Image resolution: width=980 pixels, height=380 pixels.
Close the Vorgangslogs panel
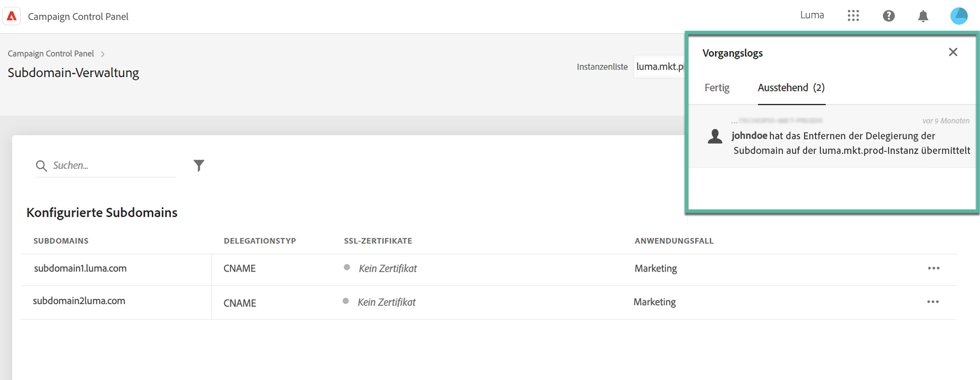click(x=953, y=52)
